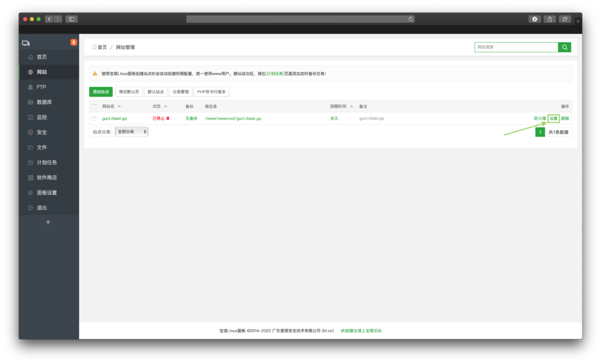Click the PHP命令行版本 button
Image resolution: width=601 pixels, height=364 pixels.
click(211, 92)
